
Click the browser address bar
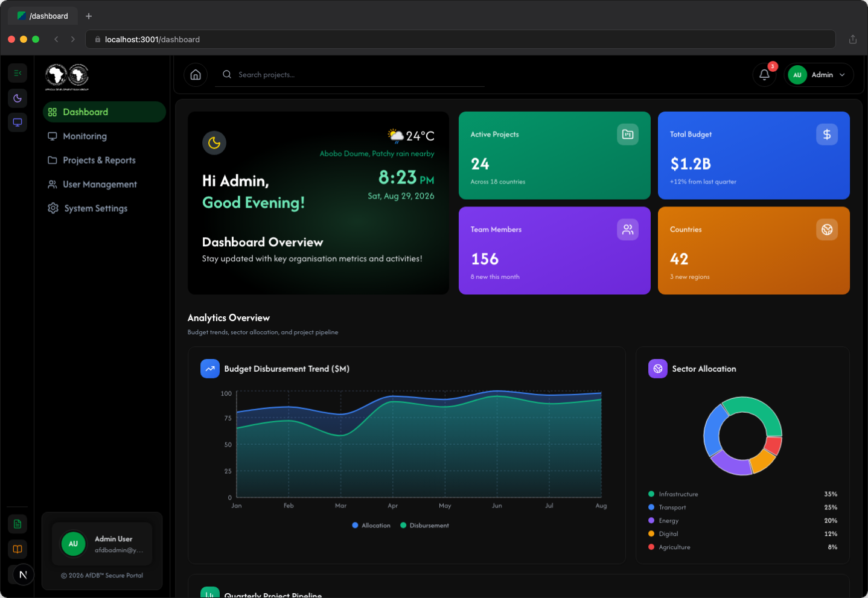461,39
